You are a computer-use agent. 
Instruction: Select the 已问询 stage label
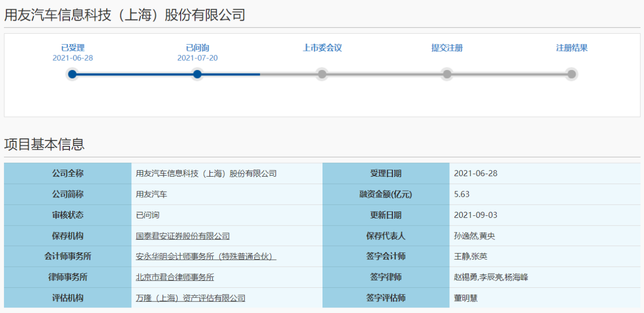click(x=197, y=48)
